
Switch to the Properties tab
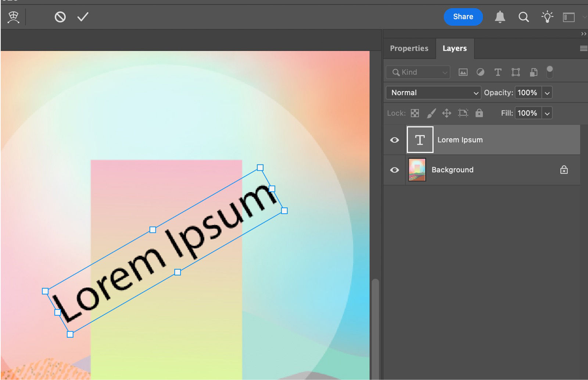pyautogui.click(x=409, y=48)
